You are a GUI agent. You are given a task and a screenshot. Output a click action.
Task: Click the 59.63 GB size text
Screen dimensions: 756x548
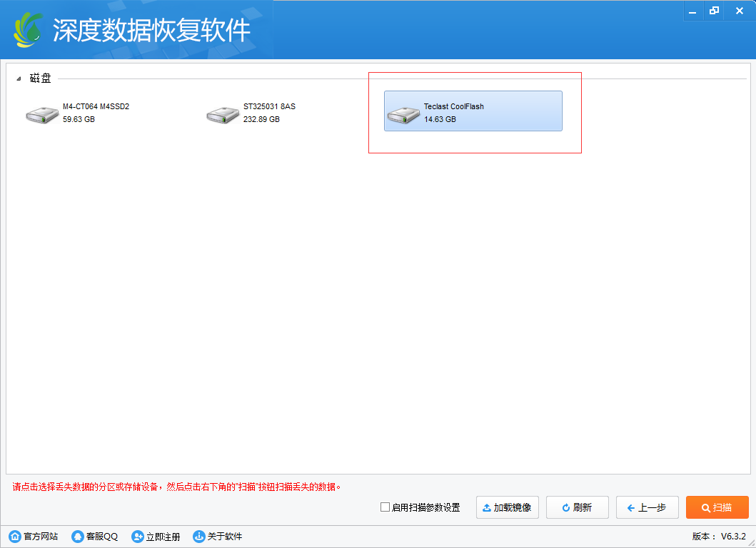(x=79, y=119)
